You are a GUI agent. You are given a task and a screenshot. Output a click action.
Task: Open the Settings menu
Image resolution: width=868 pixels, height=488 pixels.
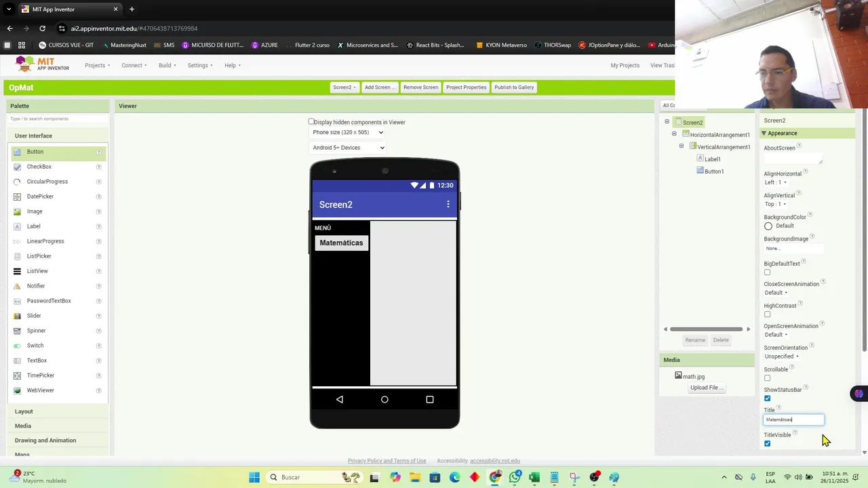(200, 66)
